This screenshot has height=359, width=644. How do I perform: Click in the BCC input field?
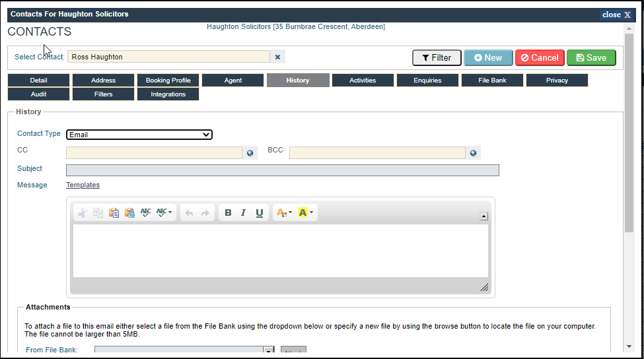(377, 153)
